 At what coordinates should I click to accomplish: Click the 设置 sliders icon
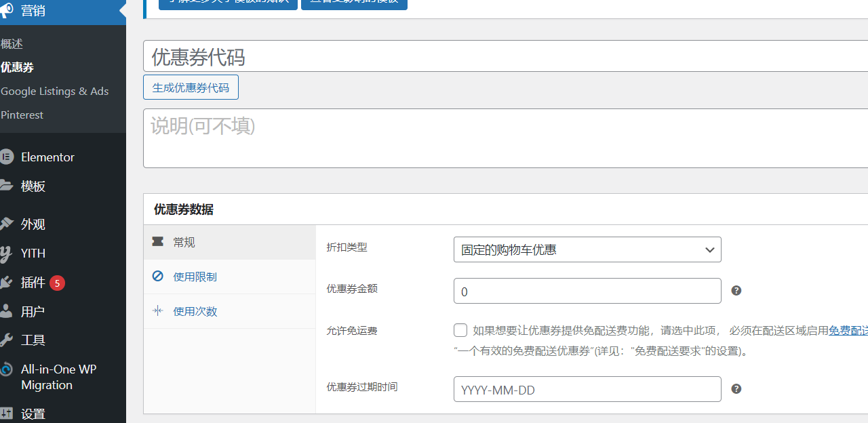6,413
